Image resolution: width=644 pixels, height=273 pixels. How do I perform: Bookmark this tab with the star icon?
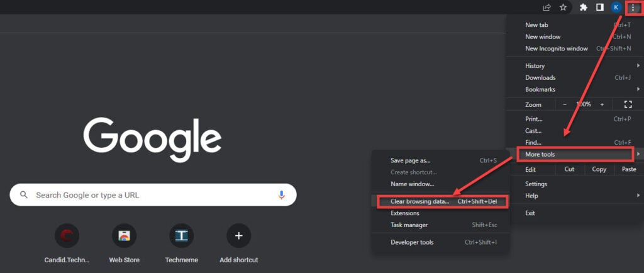[563, 8]
